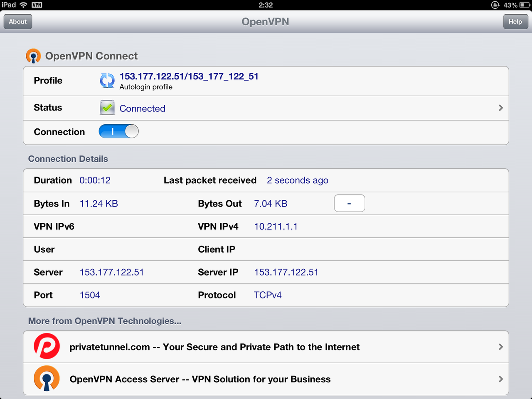Screen dimensions: 532x399
Task: Tap the minus button beside Bytes Out
Action: click(x=350, y=203)
